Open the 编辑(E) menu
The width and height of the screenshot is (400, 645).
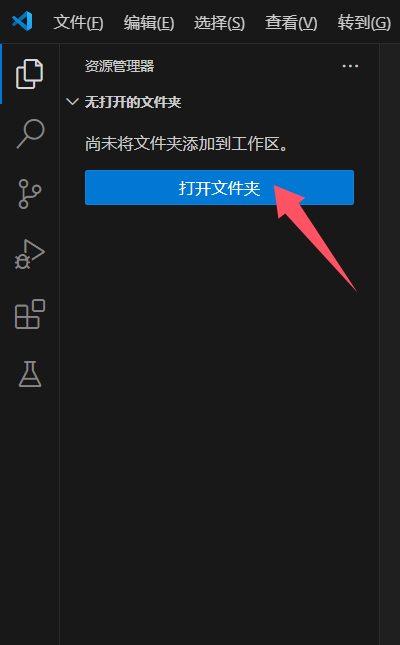[149, 23]
